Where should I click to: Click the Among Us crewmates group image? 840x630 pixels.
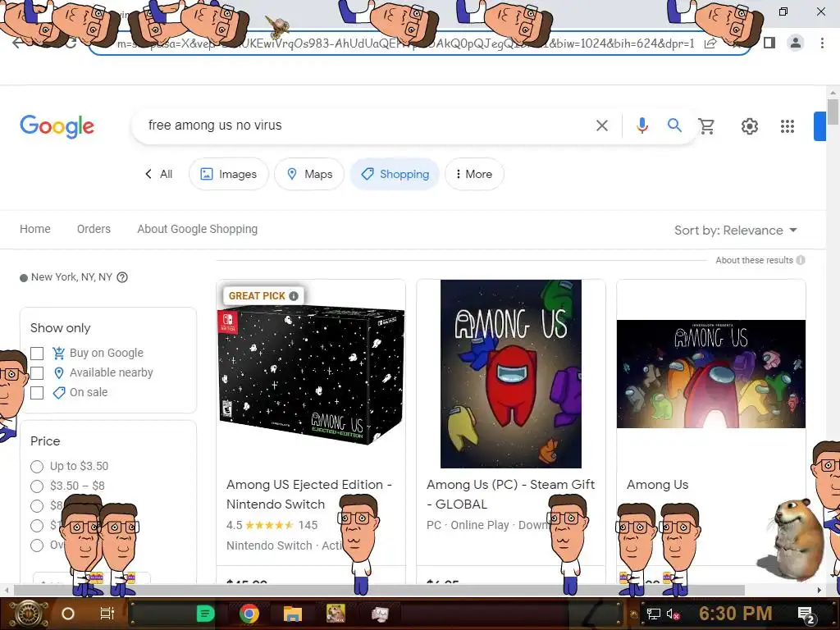click(x=711, y=374)
